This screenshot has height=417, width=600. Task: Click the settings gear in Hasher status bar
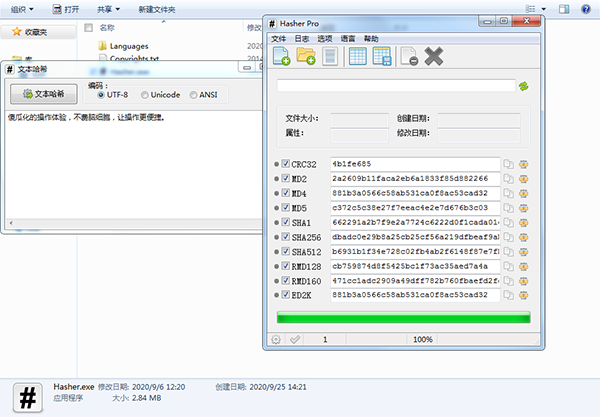click(277, 339)
